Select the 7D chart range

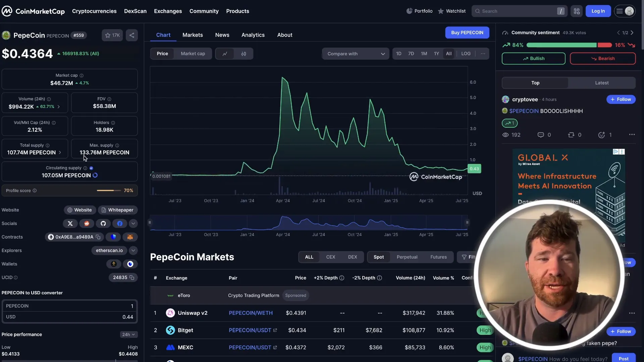411,54
